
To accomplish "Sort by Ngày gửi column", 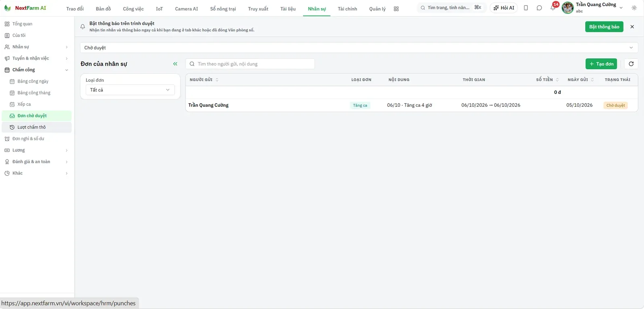I will pos(581,80).
